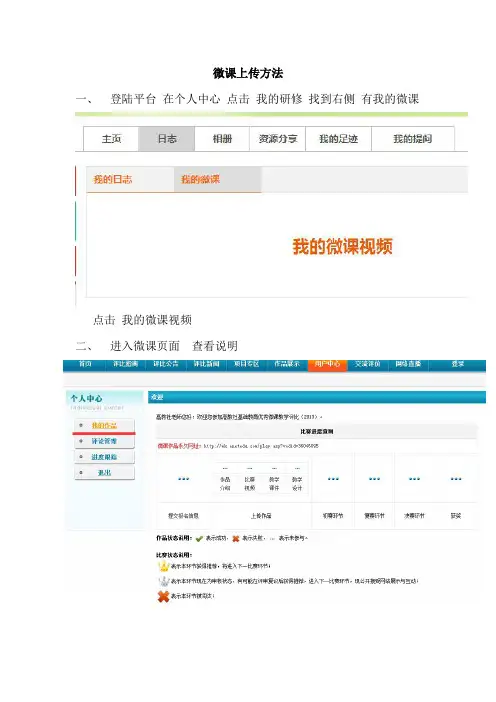Open the 主页 tab
Image resolution: width=496 pixels, height=702 pixels.
coord(111,139)
